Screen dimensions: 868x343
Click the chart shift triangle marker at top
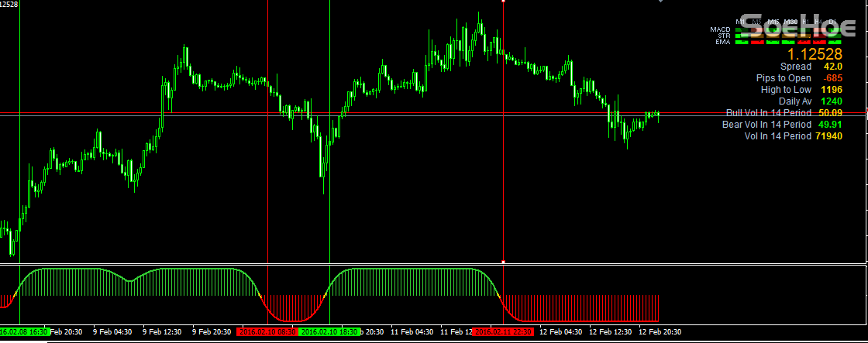coord(660,2)
